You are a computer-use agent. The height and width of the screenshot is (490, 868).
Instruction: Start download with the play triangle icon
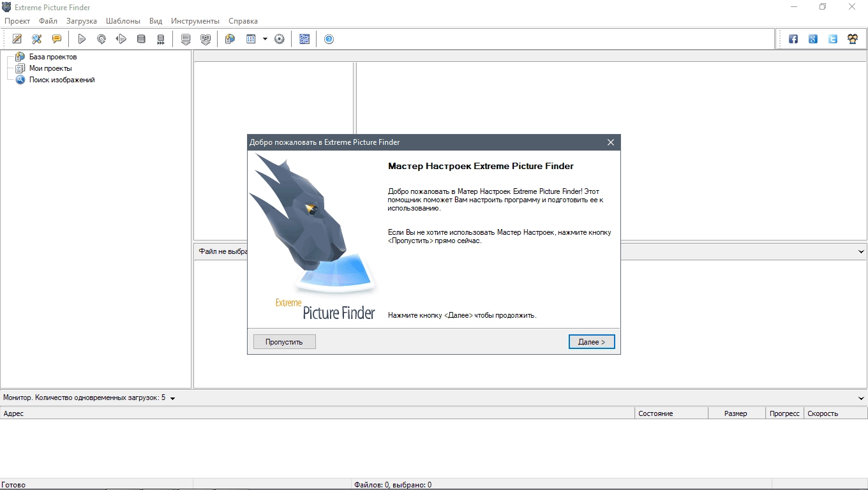point(82,39)
